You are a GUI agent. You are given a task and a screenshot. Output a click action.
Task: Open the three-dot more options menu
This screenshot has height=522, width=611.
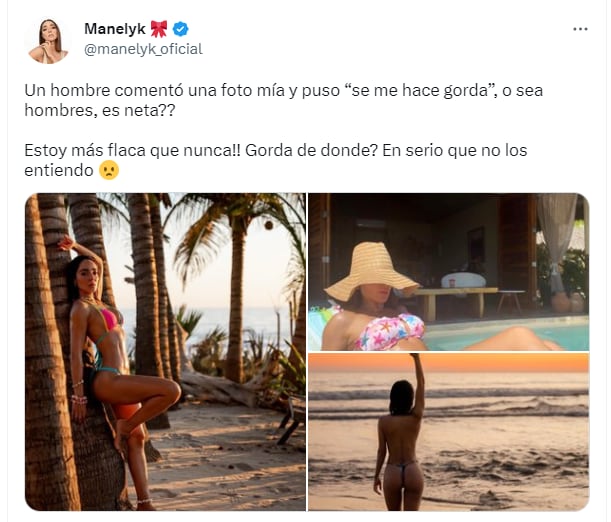click(580, 29)
